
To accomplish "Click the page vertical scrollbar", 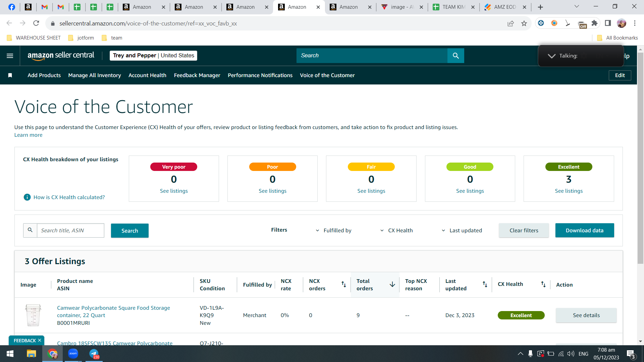I will click(640, 158).
